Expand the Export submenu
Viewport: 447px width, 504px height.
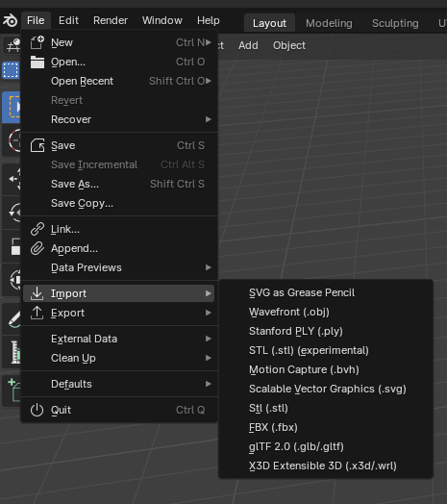119,313
